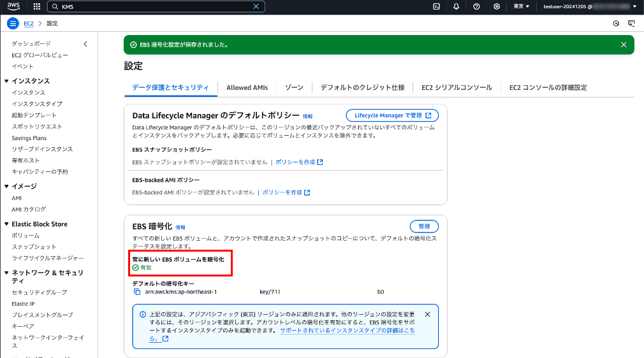The width and height of the screenshot is (644, 358).
Task: Open キャパシティーの予約 in the sidebar
Action: [x=40, y=171]
